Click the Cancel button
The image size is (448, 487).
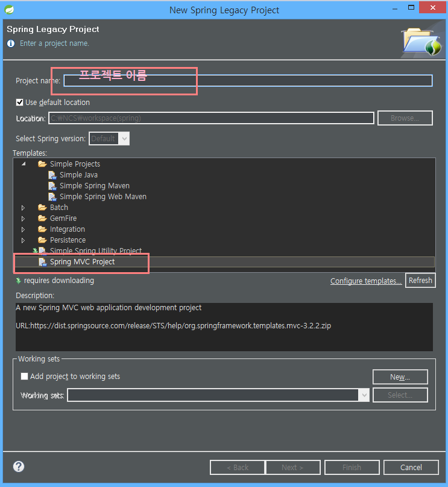tap(411, 468)
